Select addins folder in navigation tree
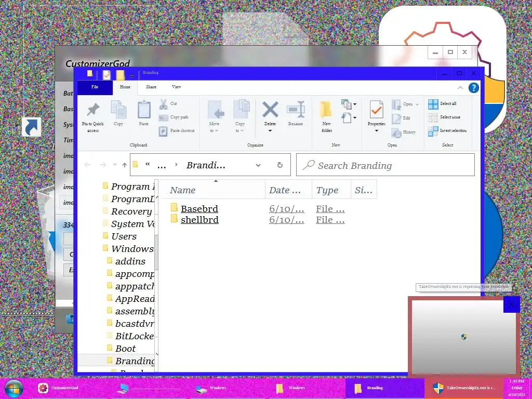This screenshot has height=399, width=532. click(130, 262)
